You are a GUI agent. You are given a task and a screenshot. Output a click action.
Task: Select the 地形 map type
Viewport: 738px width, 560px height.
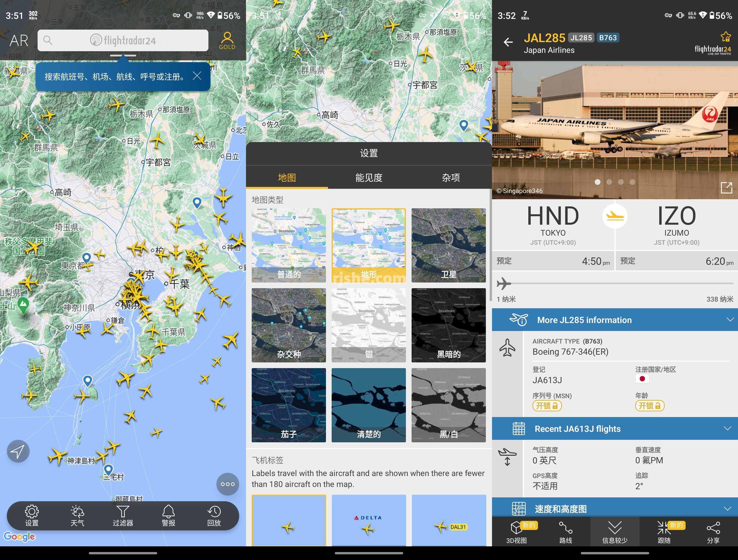pos(369,245)
